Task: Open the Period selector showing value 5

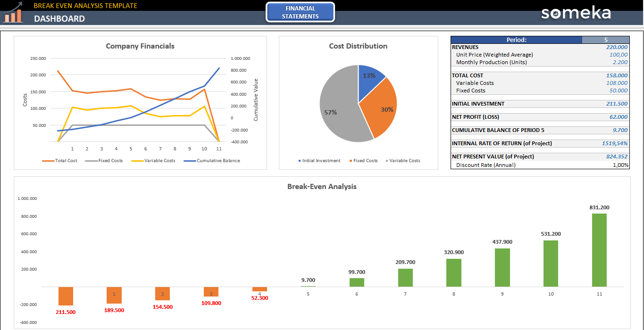Action: (x=607, y=39)
